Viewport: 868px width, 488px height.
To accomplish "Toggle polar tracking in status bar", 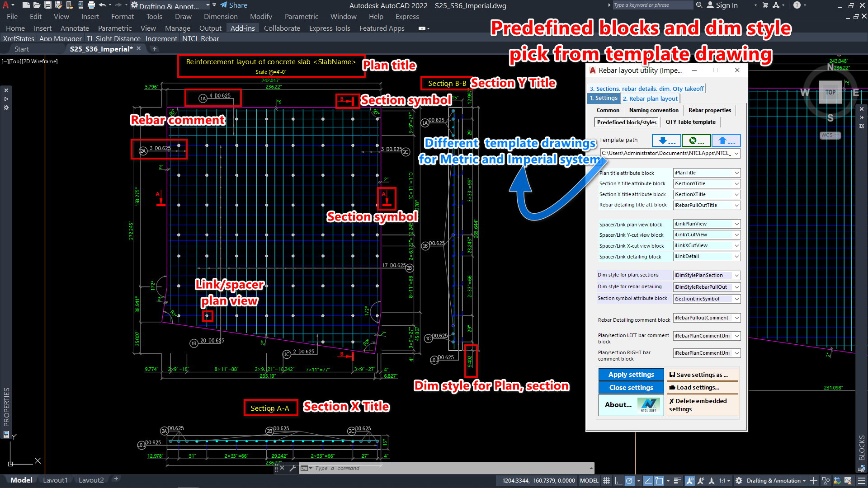I will 629,481.
